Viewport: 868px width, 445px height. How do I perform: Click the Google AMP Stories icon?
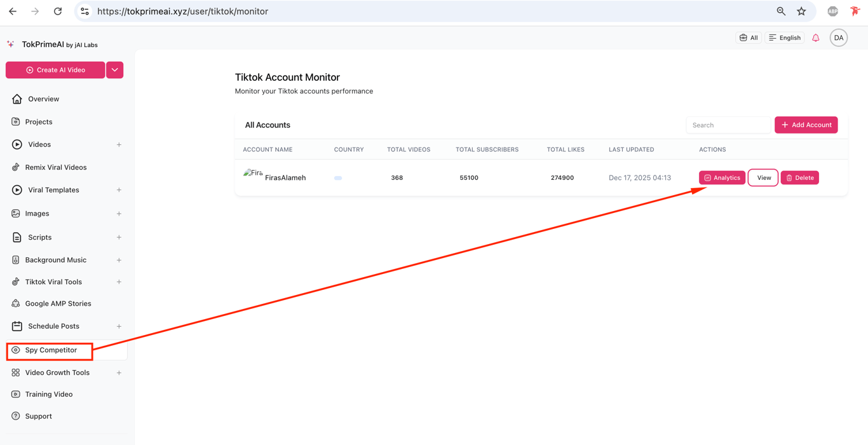coord(16,303)
